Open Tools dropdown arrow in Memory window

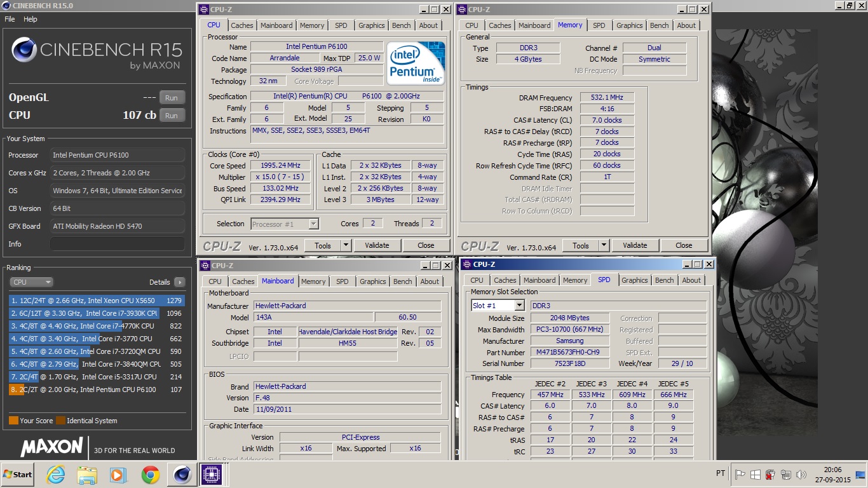coord(604,245)
